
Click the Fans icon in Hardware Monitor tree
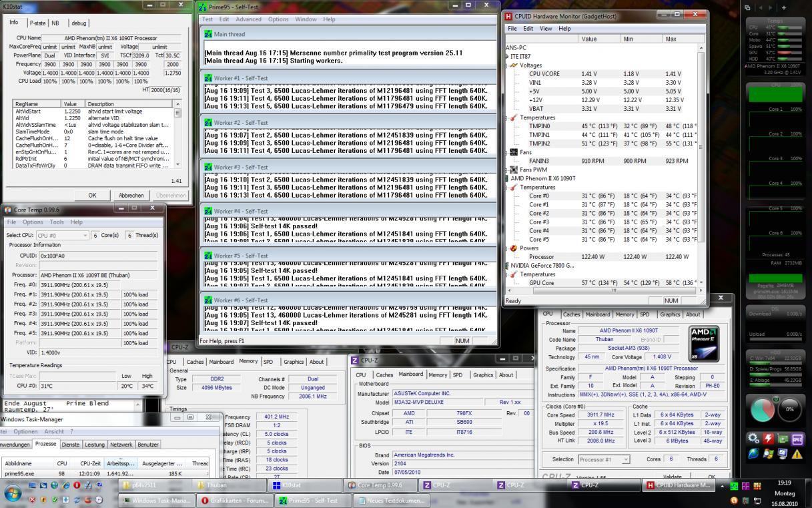point(514,152)
